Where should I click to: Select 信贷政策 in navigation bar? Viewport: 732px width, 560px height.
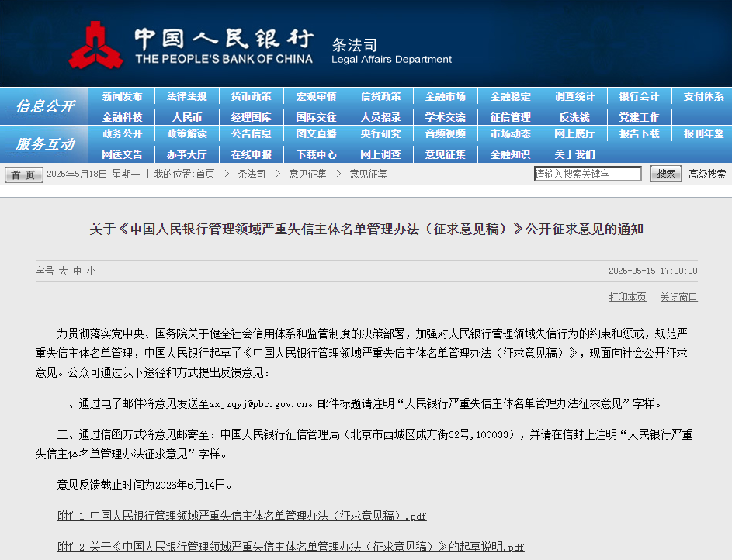[x=381, y=96]
